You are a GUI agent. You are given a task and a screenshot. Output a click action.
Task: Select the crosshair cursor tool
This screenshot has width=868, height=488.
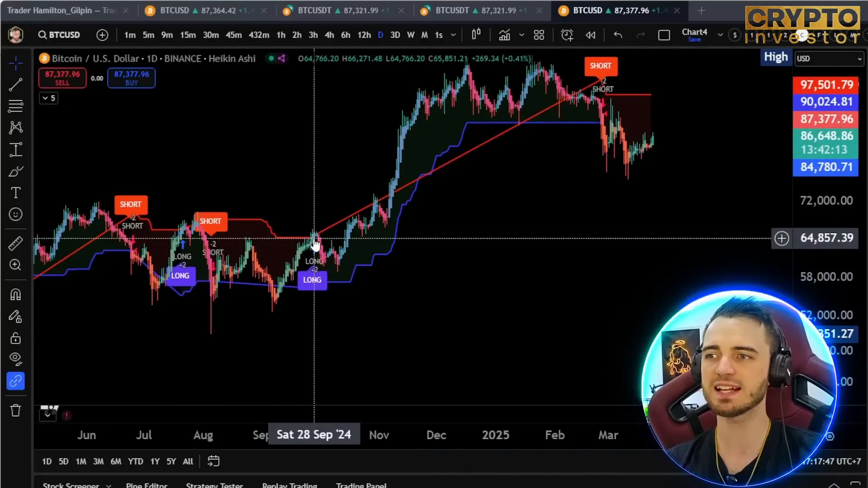pos(16,63)
